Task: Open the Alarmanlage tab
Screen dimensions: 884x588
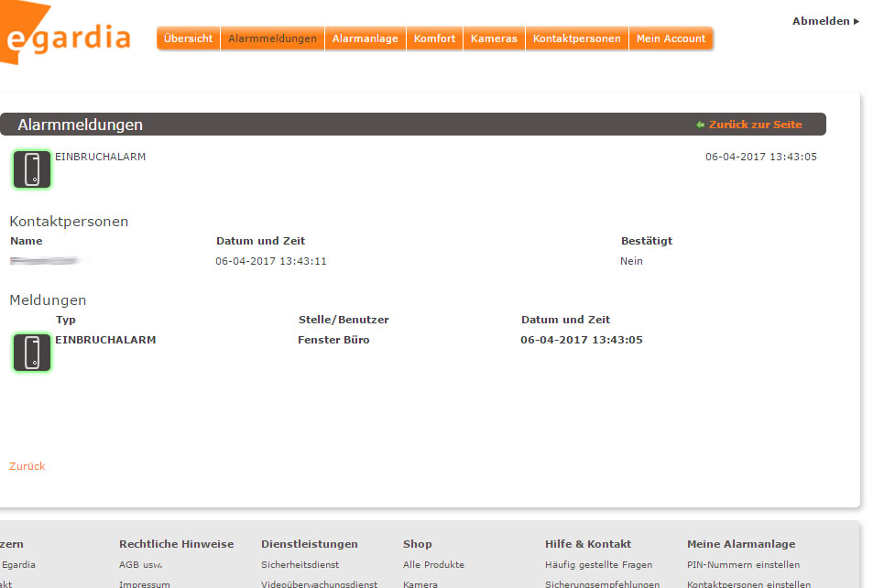Action: (366, 38)
